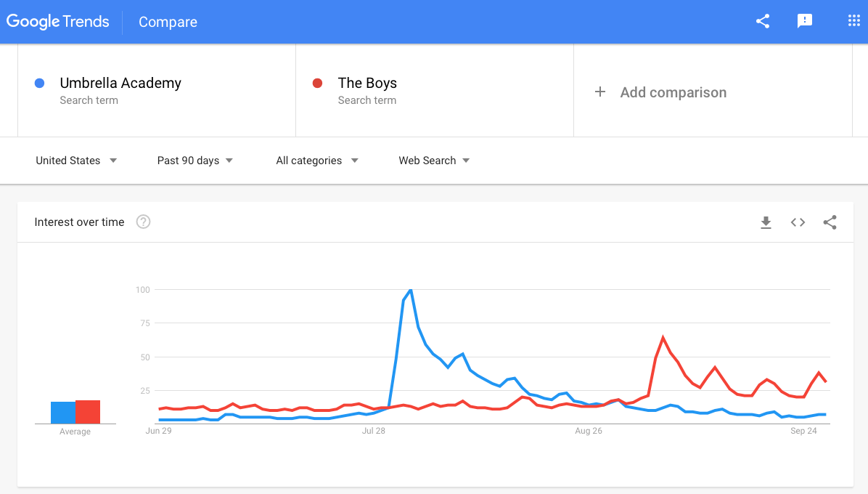868x494 pixels.
Task: Toggle the blue average indicator in the legend
Action: click(62, 411)
